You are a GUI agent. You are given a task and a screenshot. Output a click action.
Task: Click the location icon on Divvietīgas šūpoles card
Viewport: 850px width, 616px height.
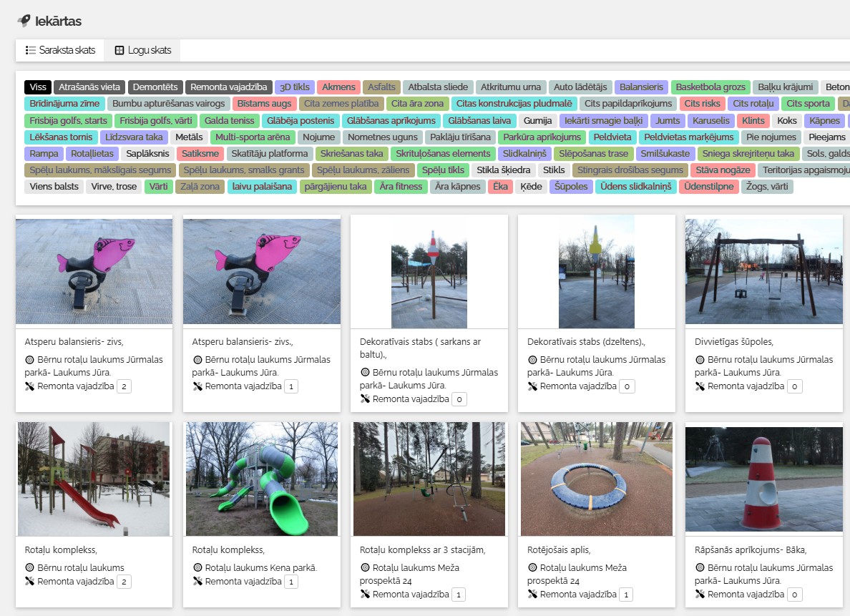[699, 360]
